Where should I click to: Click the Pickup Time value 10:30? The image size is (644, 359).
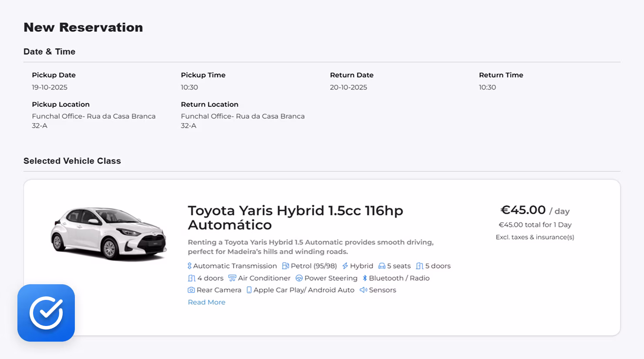click(x=189, y=87)
